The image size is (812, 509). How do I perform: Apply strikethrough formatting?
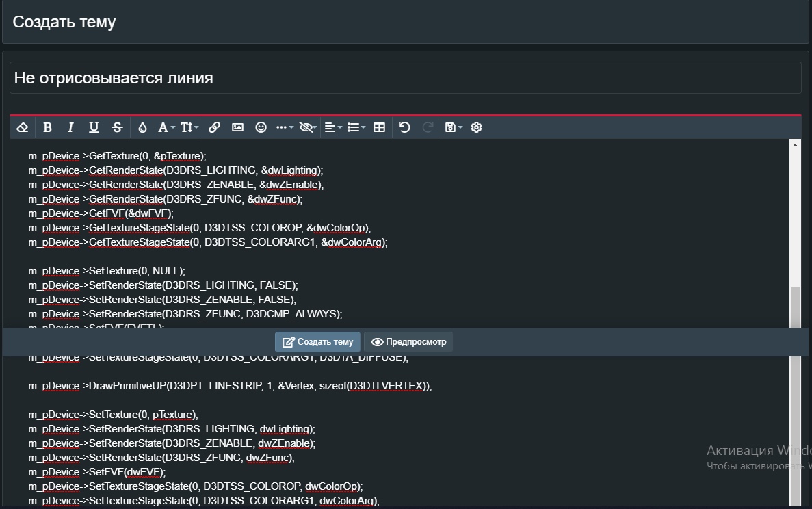117,127
